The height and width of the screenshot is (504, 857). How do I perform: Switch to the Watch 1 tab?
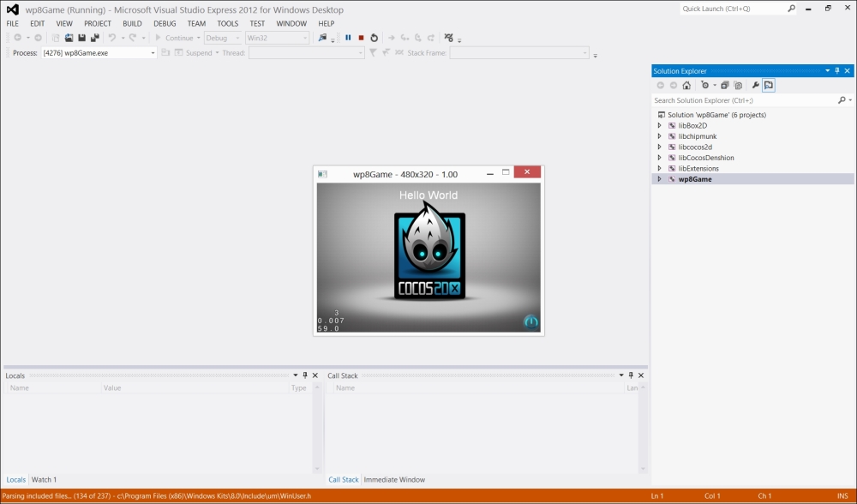(x=44, y=479)
